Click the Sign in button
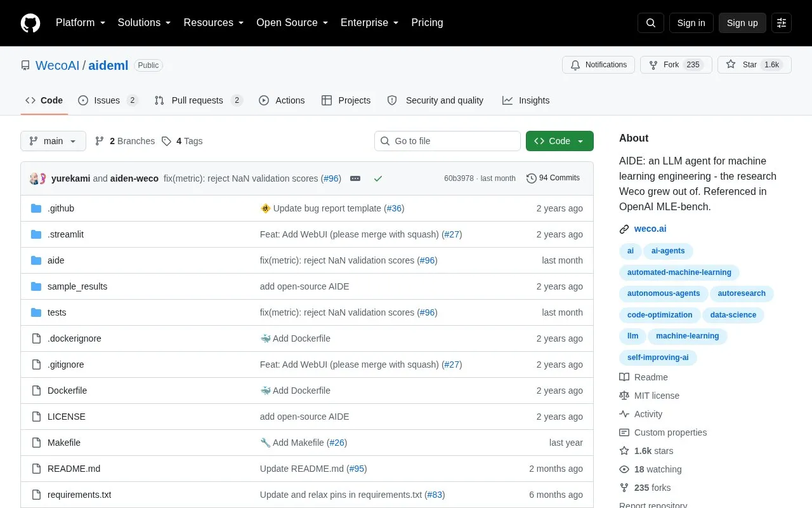Image resolution: width=812 pixels, height=508 pixels. pos(691,23)
